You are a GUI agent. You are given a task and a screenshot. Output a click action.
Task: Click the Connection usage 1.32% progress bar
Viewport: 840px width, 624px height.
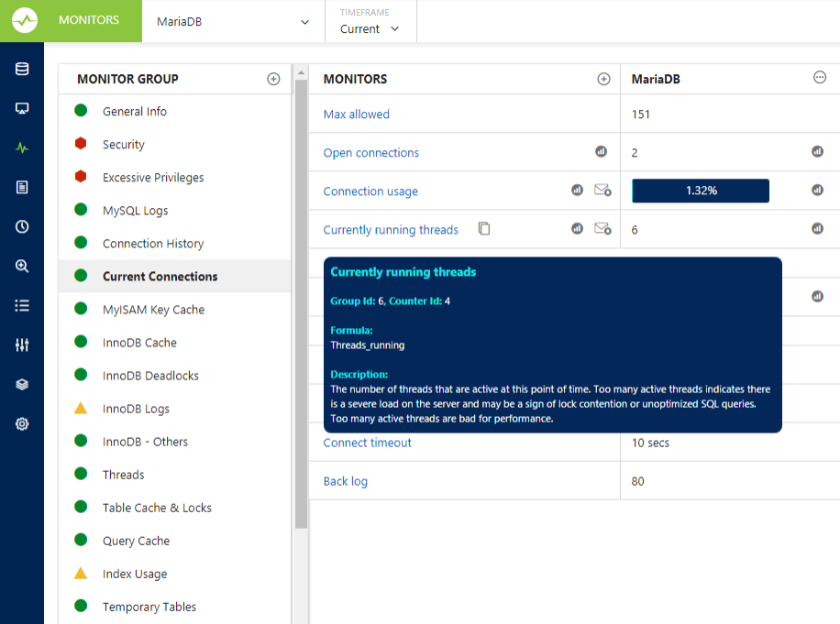701,191
